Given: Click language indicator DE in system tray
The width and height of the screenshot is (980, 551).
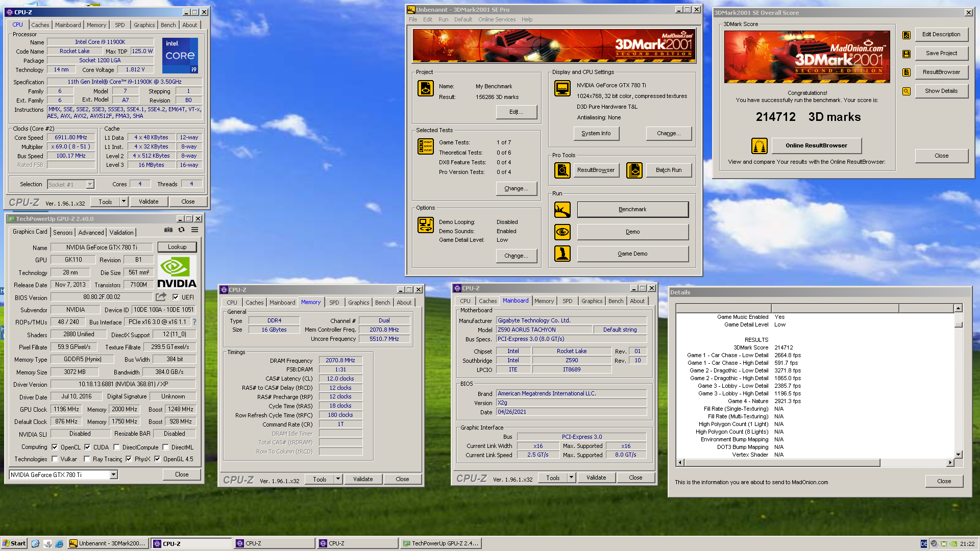Looking at the screenshot, I should pos(923,544).
